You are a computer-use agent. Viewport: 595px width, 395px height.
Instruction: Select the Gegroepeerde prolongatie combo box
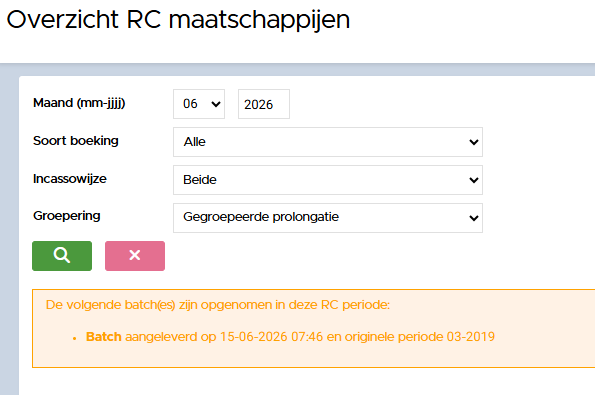[x=328, y=218]
